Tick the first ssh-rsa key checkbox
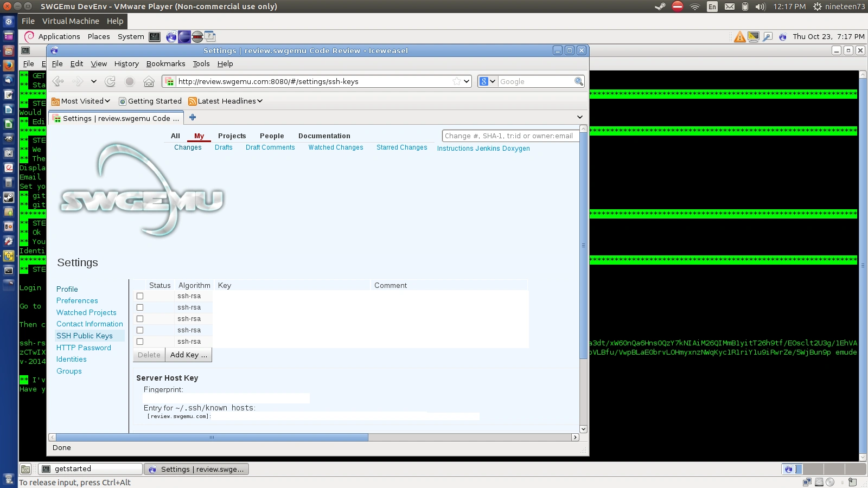The image size is (868, 488). click(140, 296)
